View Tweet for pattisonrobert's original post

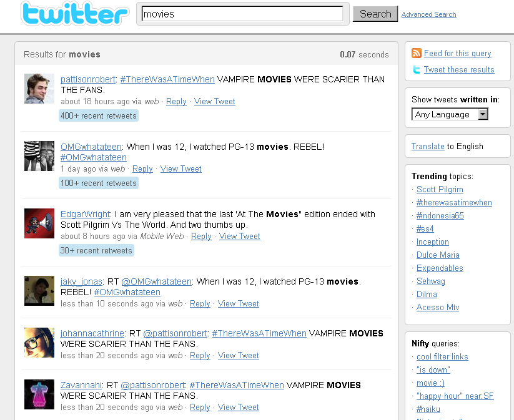(x=215, y=102)
